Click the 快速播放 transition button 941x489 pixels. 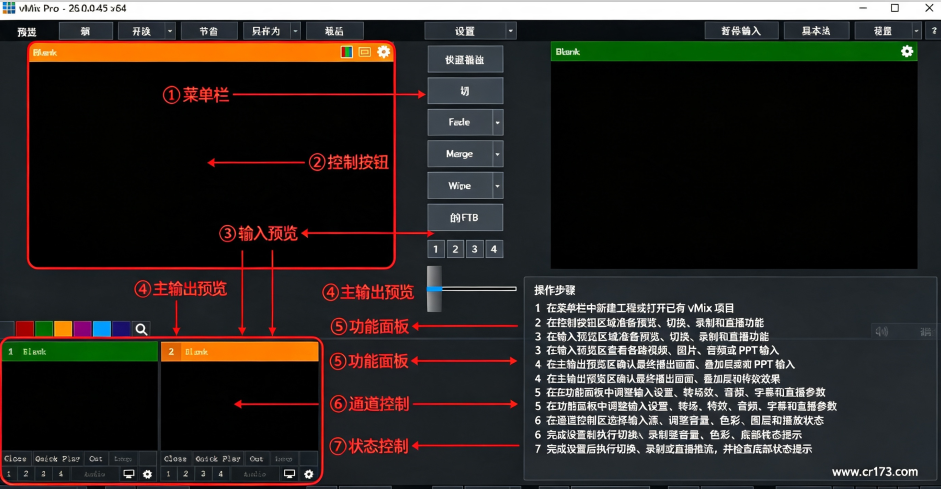[465, 59]
